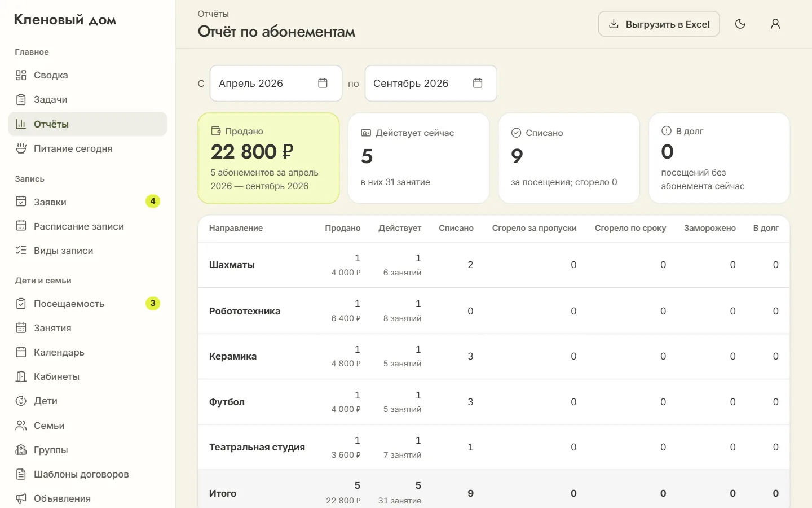Click download icon in Выгрузить в Excel
The height and width of the screenshot is (508, 812).
click(614, 24)
